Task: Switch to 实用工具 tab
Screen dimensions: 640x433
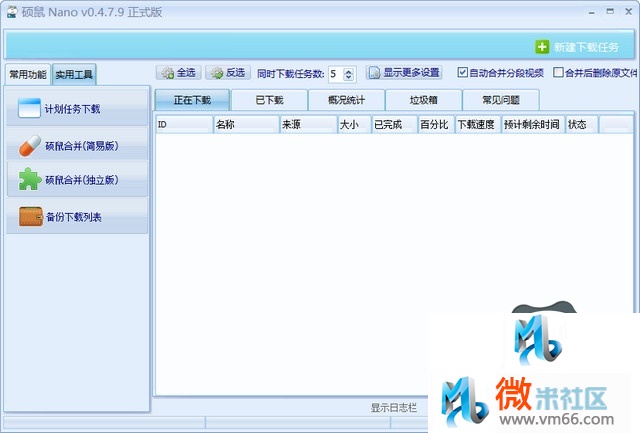Action: click(x=74, y=75)
